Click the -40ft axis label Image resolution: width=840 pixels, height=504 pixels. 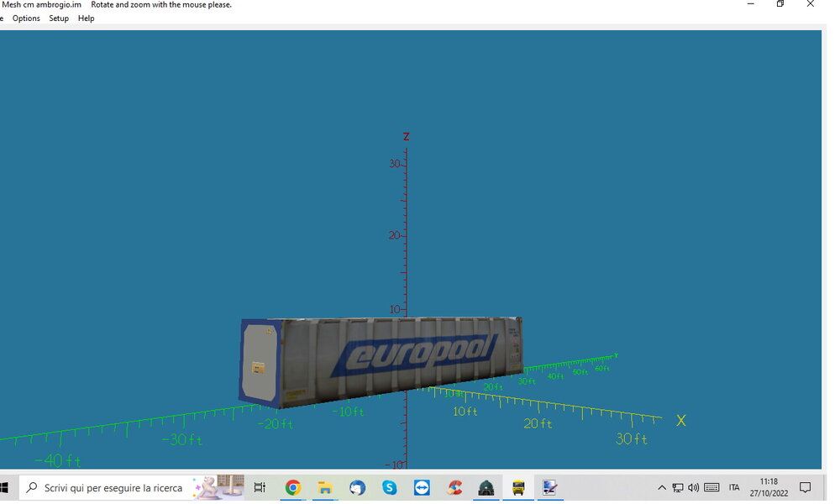tap(58, 460)
